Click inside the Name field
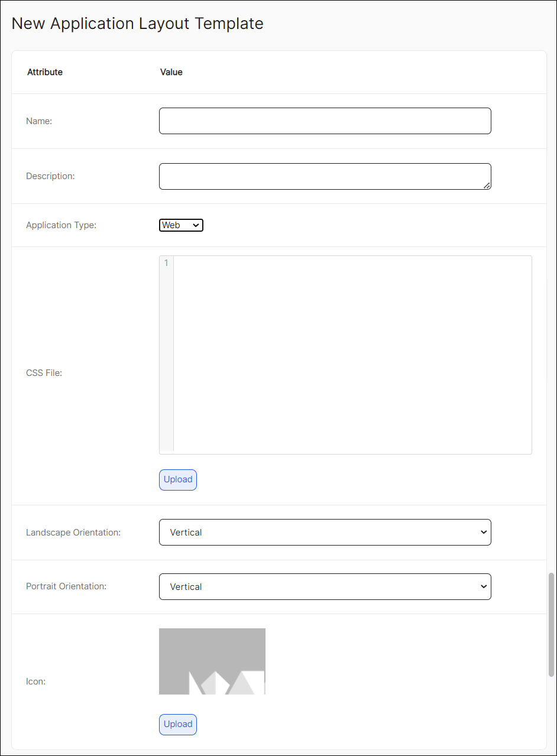The width and height of the screenshot is (557, 756). (325, 121)
